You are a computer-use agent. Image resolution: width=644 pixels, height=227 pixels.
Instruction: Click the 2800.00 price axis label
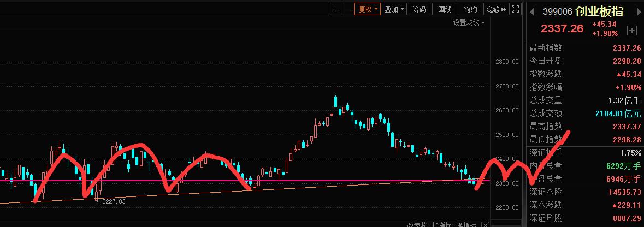(x=507, y=62)
